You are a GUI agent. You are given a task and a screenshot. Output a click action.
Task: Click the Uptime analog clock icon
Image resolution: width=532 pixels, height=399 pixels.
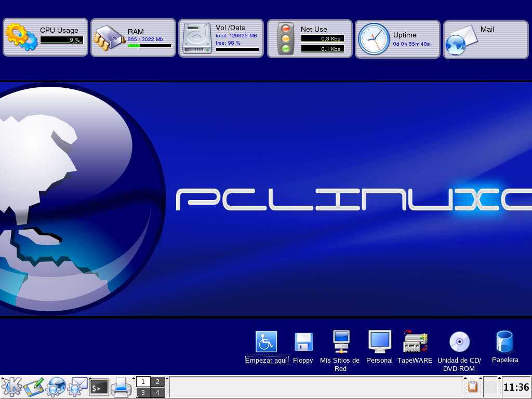[x=374, y=39]
